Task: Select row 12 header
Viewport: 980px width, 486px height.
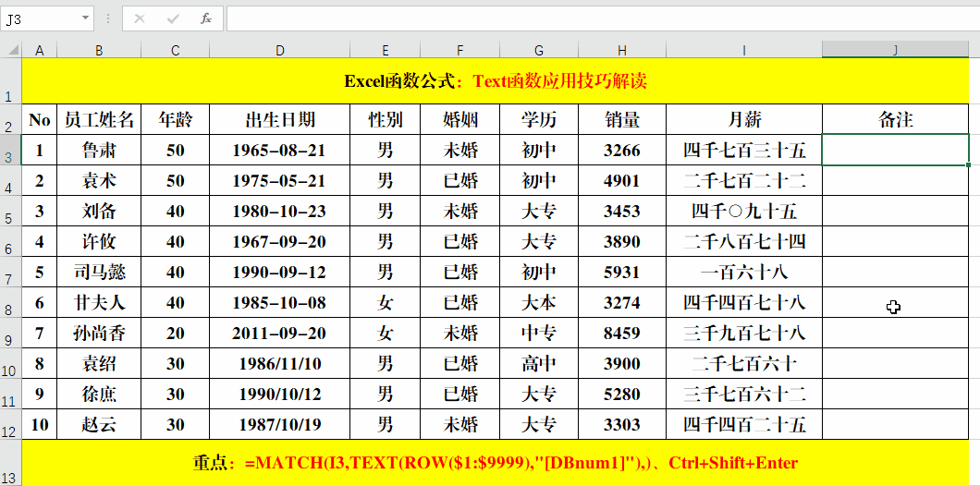Action: [x=10, y=425]
